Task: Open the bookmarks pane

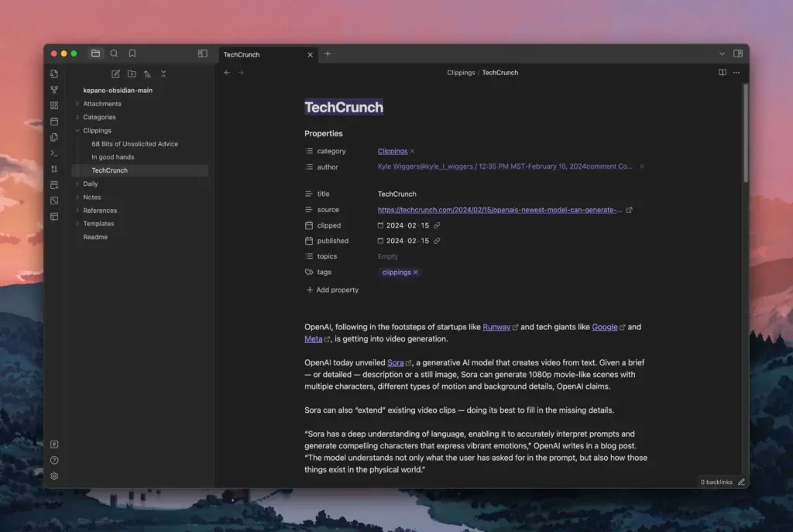Action: click(132, 53)
